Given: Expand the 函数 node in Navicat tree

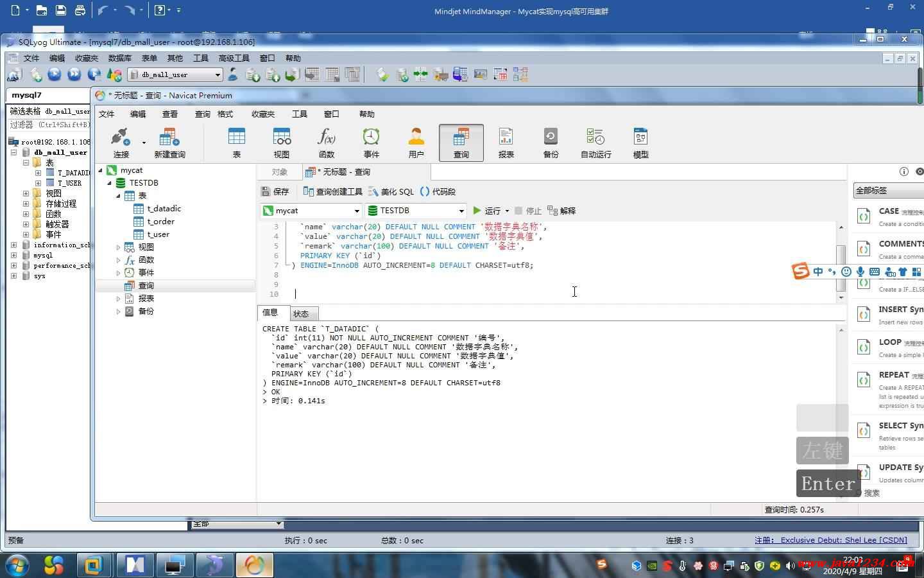Looking at the screenshot, I should 118,260.
